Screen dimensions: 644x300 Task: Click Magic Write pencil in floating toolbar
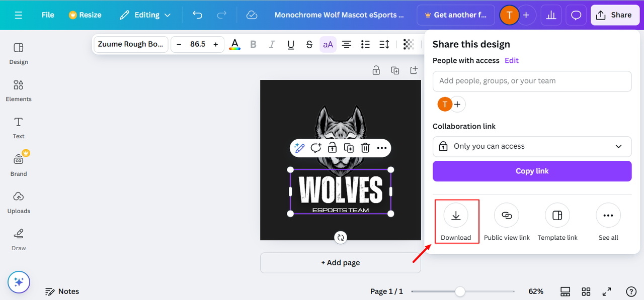pyautogui.click(x=299, y=148)
